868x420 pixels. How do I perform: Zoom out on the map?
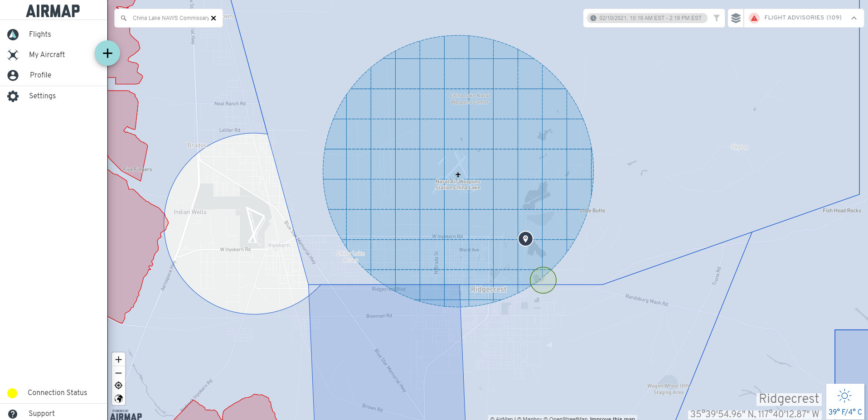(118, 373)
